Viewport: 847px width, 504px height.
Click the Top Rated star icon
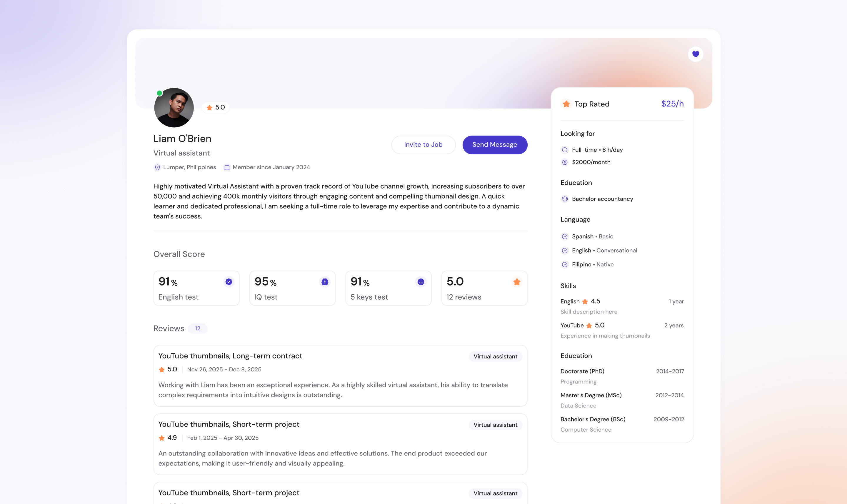[x=566, y=104]
